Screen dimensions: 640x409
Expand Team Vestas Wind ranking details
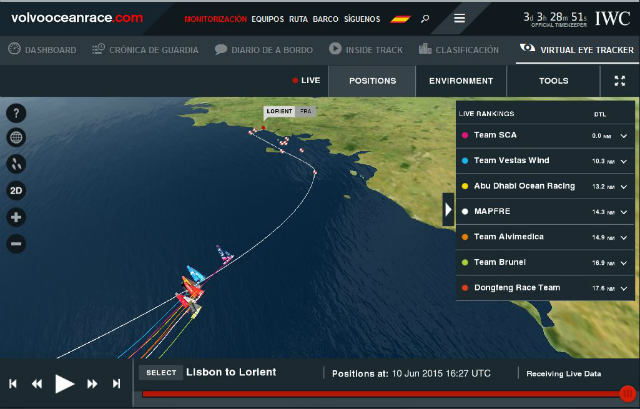pyautogui.click(x=624, y=162)
